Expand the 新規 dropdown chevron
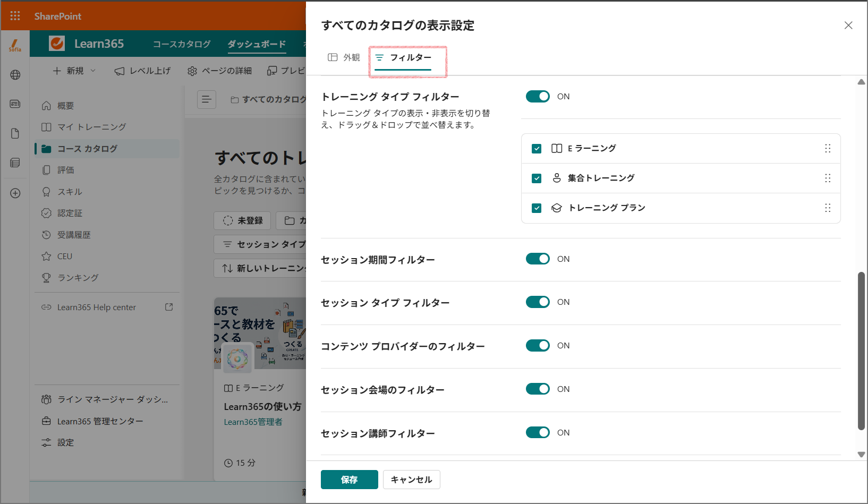The image size is (868, 504). [93, 70]
